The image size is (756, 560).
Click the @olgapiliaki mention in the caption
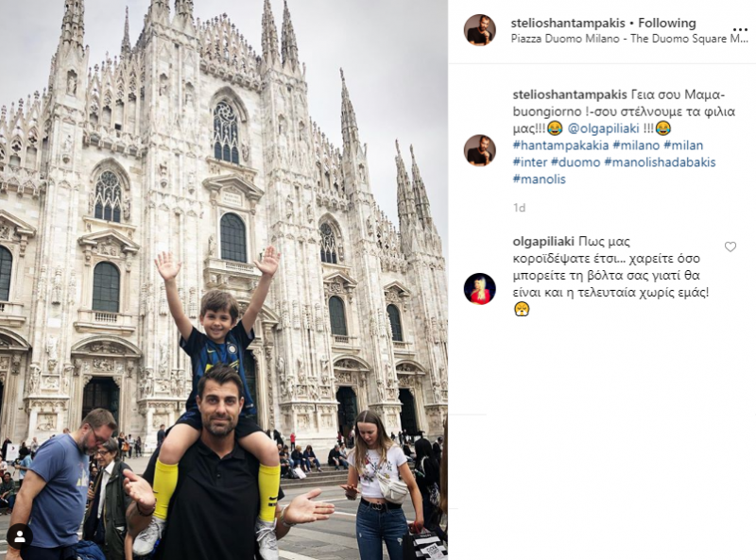click(x=604, y=128)
